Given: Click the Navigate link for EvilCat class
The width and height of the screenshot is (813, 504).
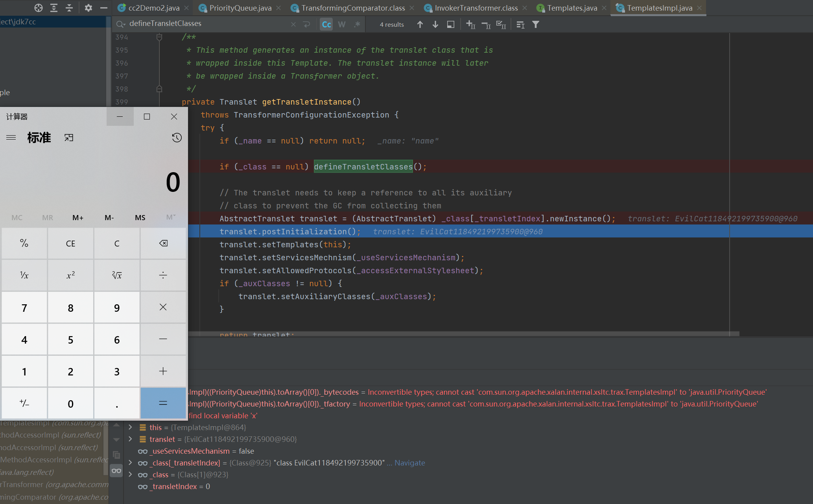Looking at the screenshot, I should click(x=409, y=463).
